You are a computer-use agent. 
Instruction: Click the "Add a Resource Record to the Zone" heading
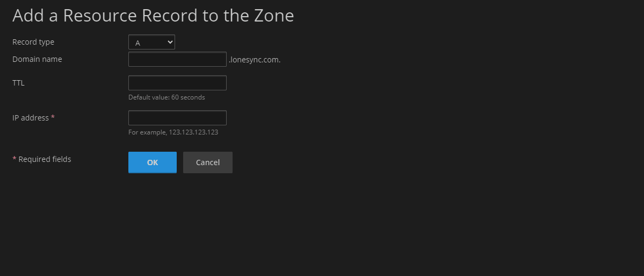153,16
